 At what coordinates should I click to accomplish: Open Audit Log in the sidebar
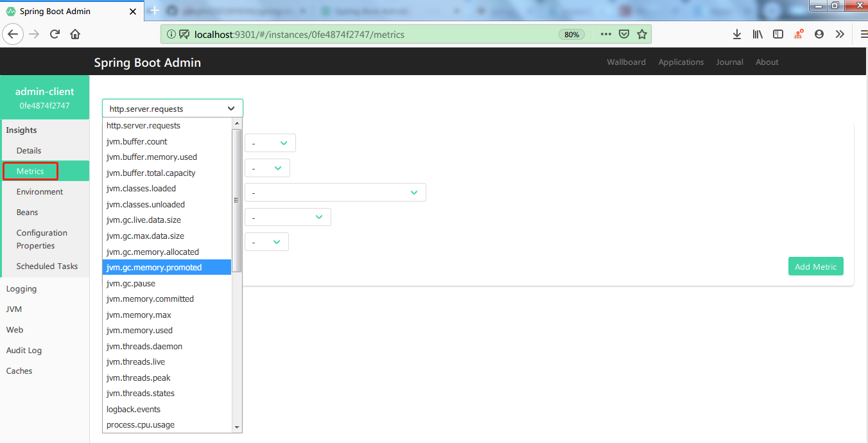click(24, 351)
